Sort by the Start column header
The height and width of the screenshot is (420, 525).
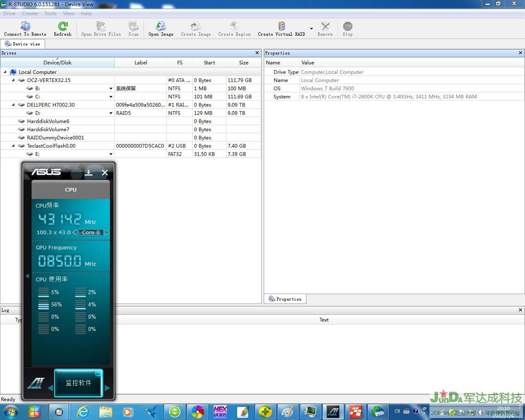tap(209, 62)
